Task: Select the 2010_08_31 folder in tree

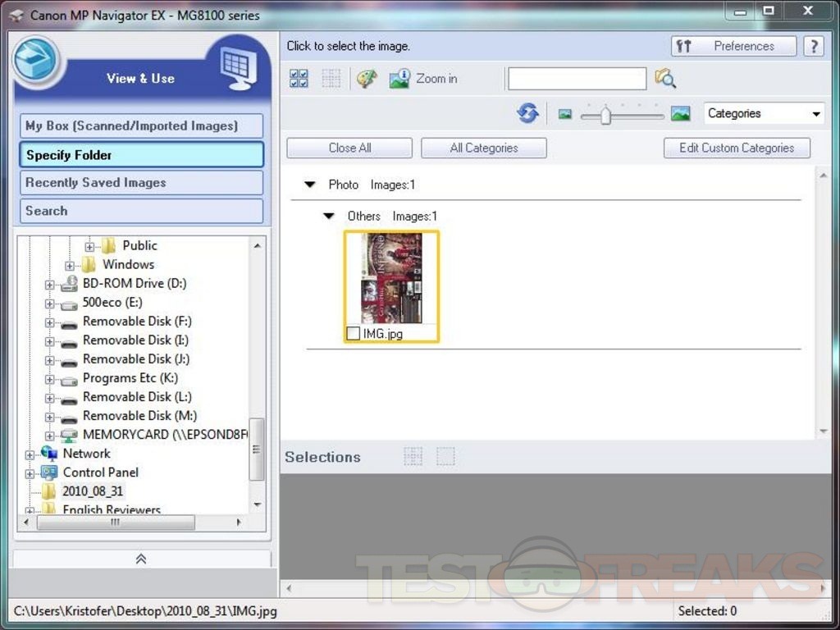Action: tap(93, 491)
